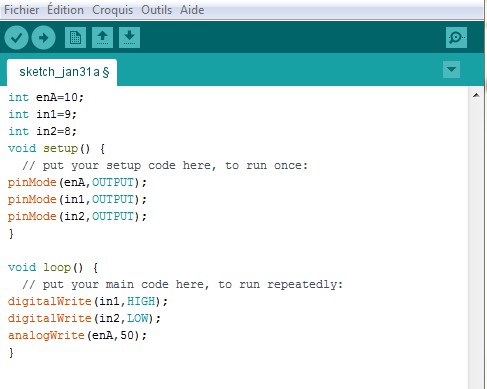
Task: Create a new sketch with the New icon
Action: click(x=75, y=37)
